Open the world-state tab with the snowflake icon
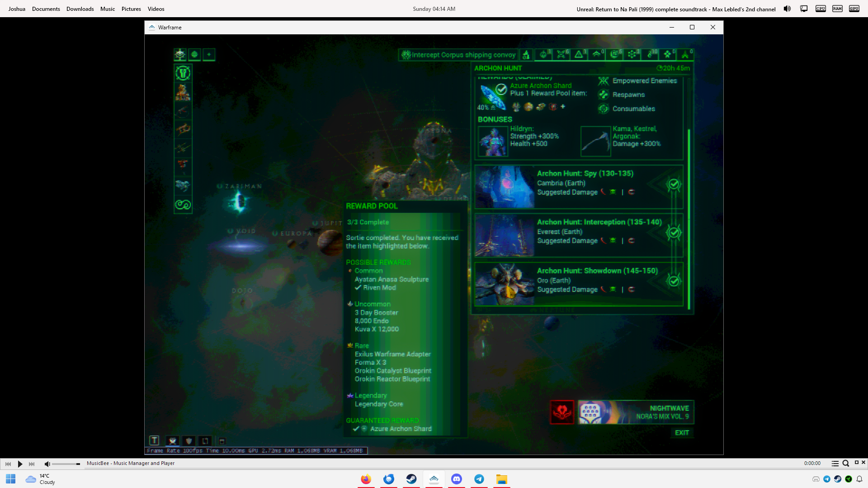The image size is (868, 488). click(x=632, y=55)
